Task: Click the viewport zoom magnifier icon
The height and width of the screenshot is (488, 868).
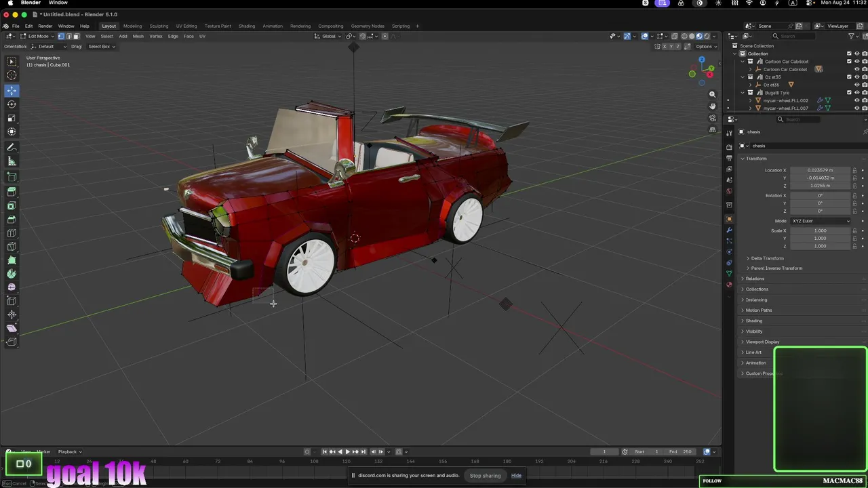Action: pyautogui.click(x=712, y=94)
